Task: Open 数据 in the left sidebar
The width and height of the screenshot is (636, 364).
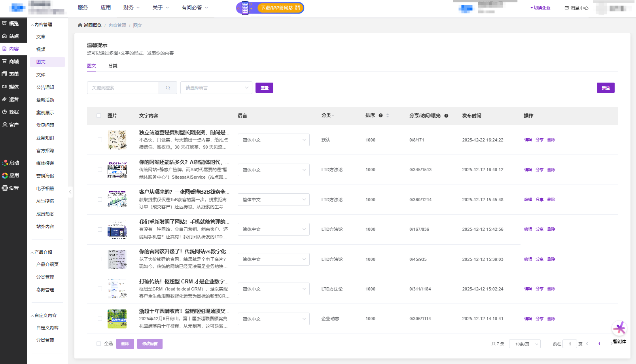Action: point(13,112)
